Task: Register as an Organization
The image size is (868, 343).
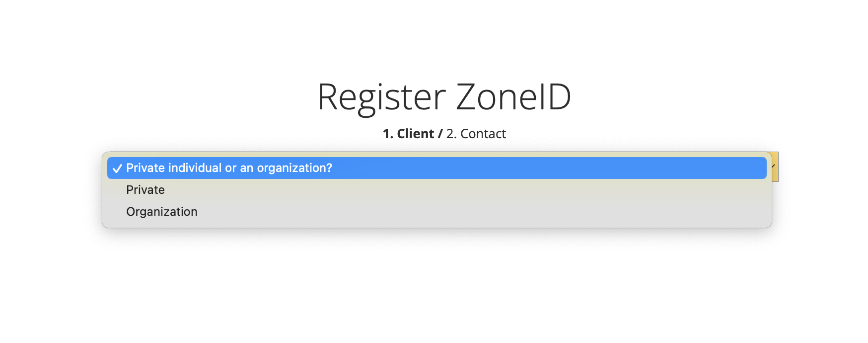Action: coord(437,212)
